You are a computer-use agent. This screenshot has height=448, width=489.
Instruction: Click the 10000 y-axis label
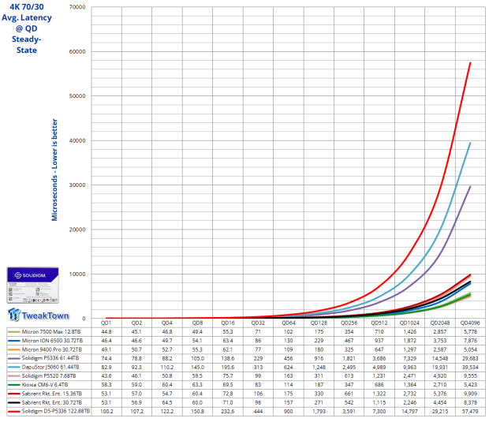[77, 274]
